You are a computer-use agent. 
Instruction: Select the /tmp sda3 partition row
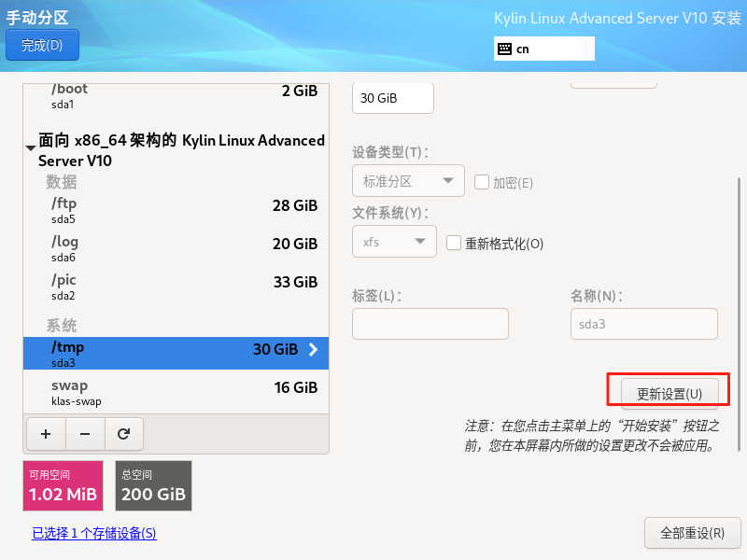(x=176, y=354)
